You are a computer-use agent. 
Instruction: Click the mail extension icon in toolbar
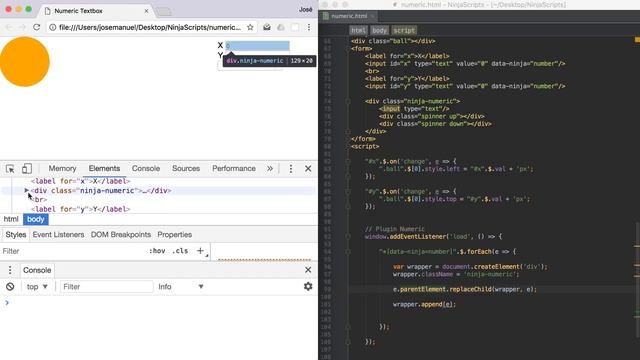coord(267,27)
